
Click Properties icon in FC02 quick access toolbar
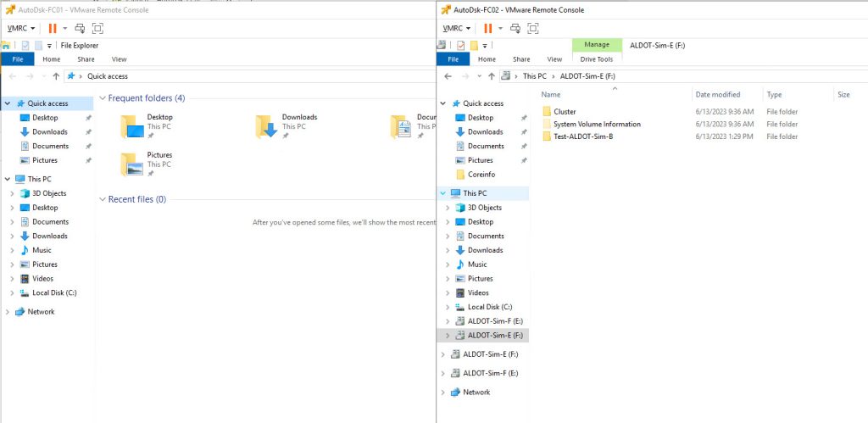click(461, 45)
